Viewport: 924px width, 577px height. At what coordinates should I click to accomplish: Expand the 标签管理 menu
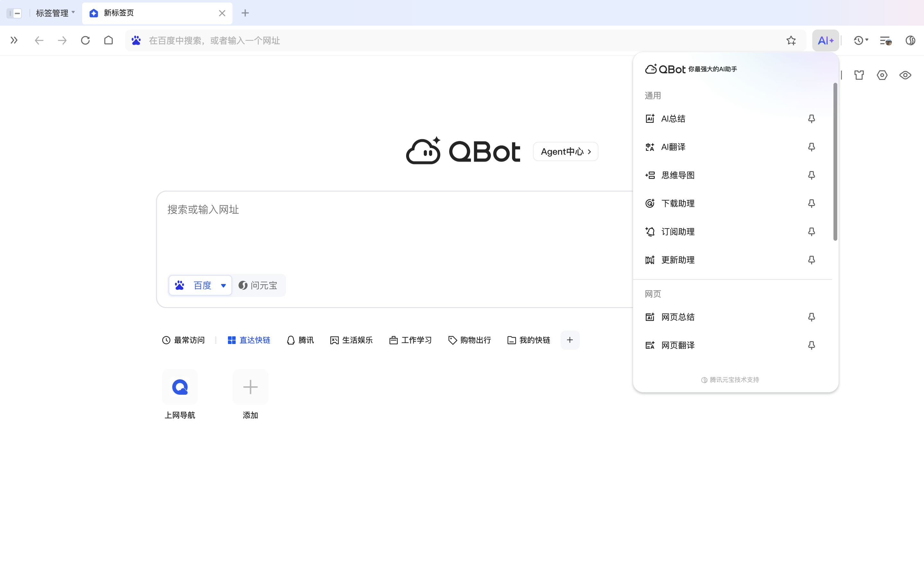[x=55, y=13]
